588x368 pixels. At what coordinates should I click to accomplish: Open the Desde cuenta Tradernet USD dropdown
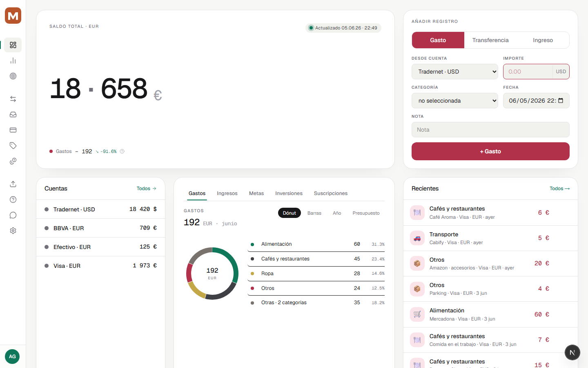455,72
